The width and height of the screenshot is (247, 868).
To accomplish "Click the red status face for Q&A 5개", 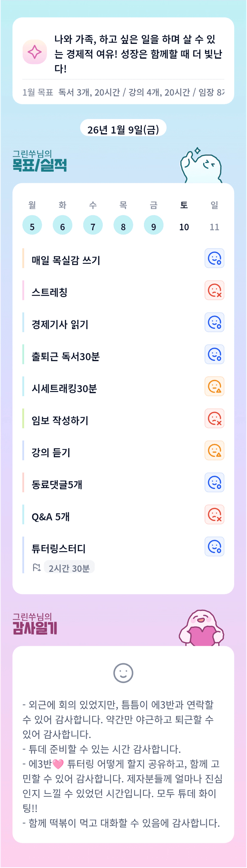I will (x=214, y=515).
